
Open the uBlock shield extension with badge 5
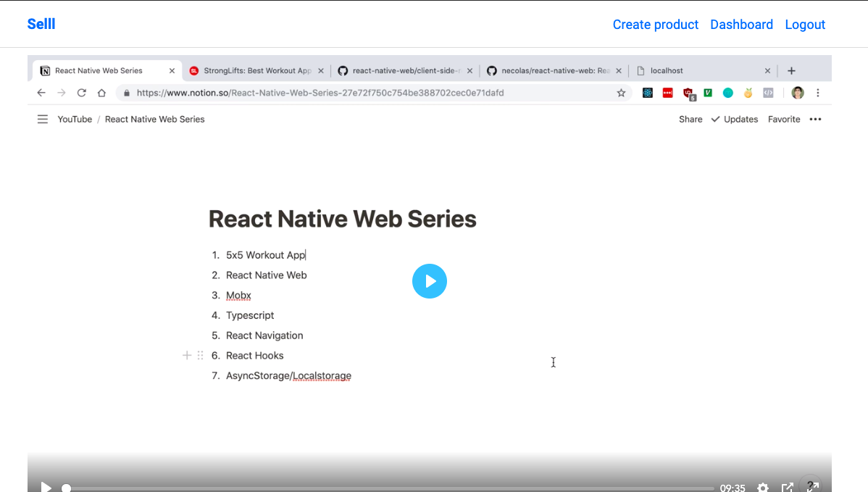(688, 93)
